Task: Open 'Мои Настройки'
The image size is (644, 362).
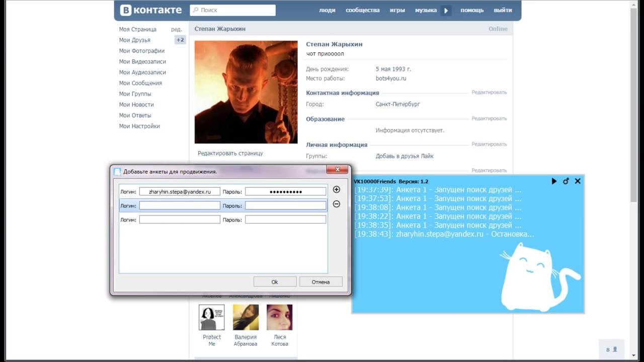Action: click(139, 126)
